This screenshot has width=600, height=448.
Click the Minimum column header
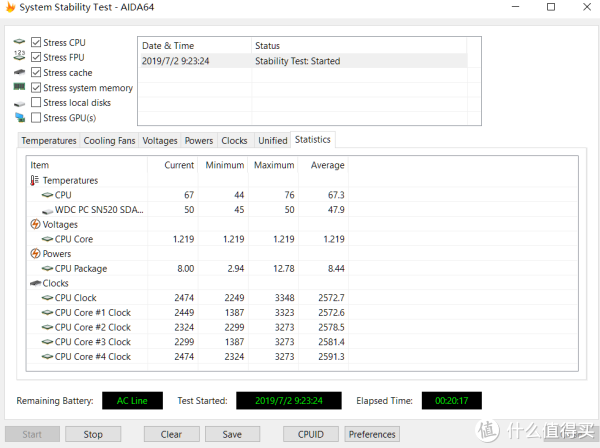(x=223, y=165)
